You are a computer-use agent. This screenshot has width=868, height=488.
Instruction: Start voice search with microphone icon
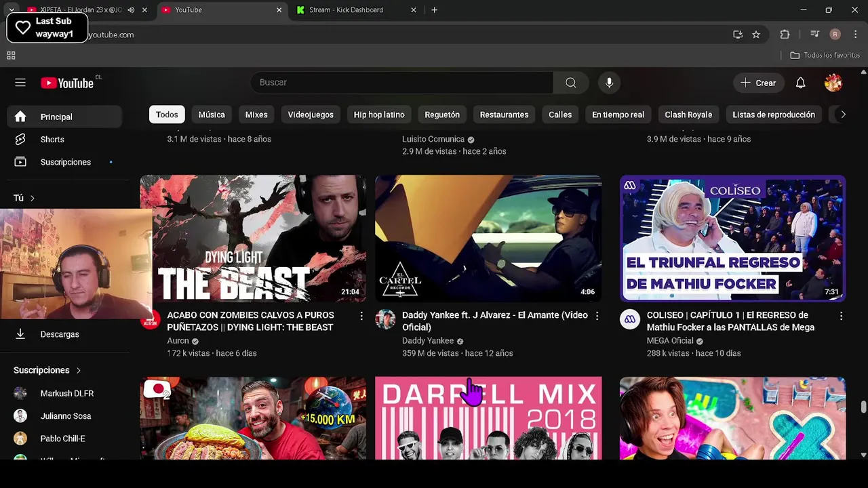coord(610,83)
